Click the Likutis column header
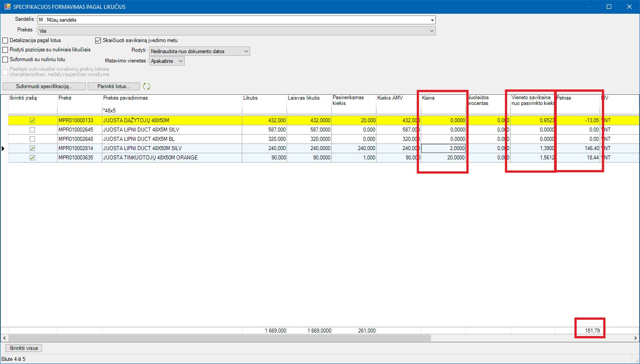This screenshot has height=364, width=640. (x=250, y=98)
